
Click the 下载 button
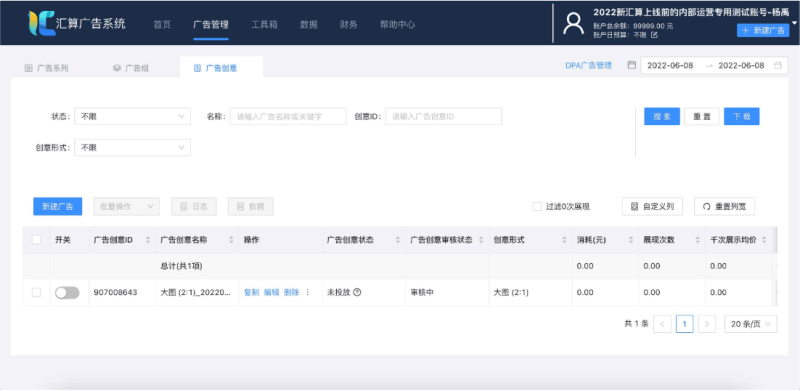pos(742,116)
